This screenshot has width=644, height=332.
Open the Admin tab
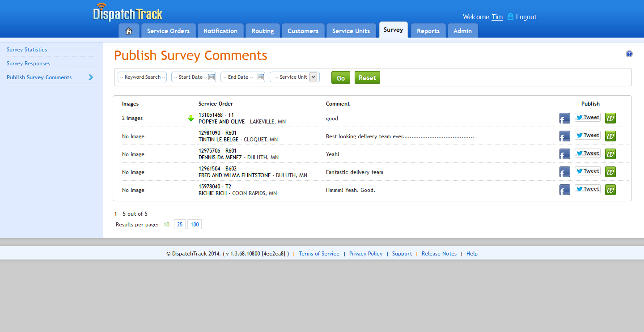click(x=462, y=30)
